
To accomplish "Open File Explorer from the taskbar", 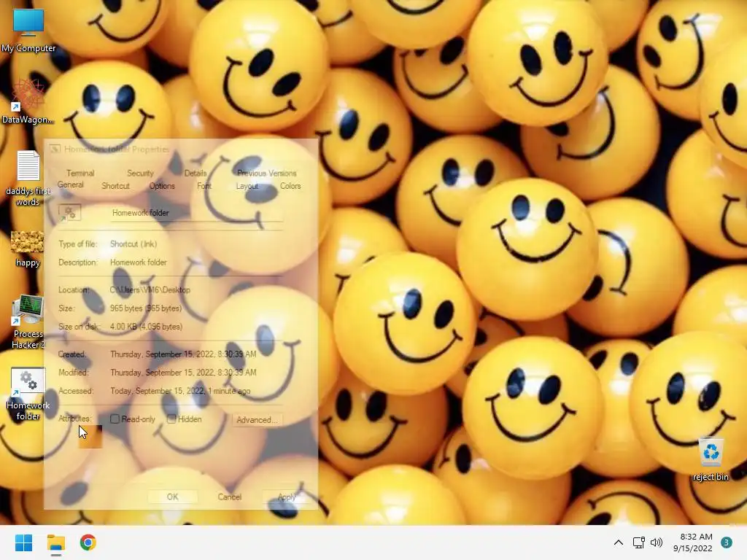I will [55, 542].
